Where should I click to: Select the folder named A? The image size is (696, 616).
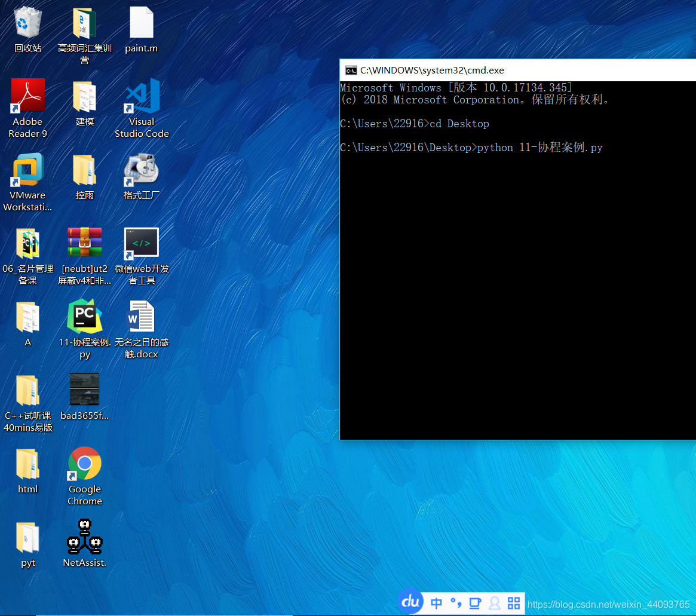pyautogui.click(x=27, y=317)
